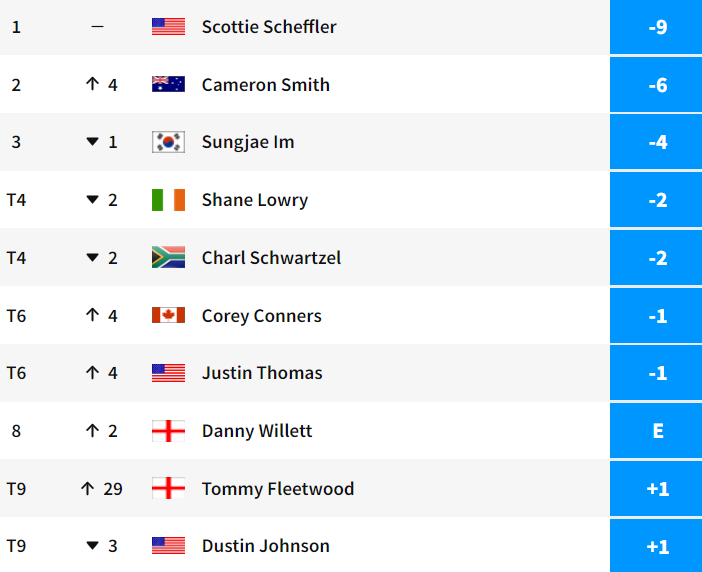Click the Canadian flag beside Corey Conners

pyautogui.click(x=168, y=316)
